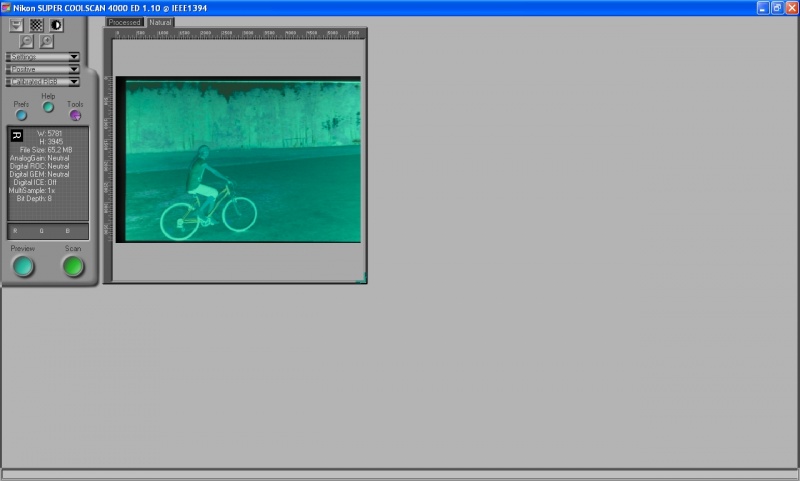Click the W: 5781 width value
Screen dimensions: 800x481
click(50, 134)
